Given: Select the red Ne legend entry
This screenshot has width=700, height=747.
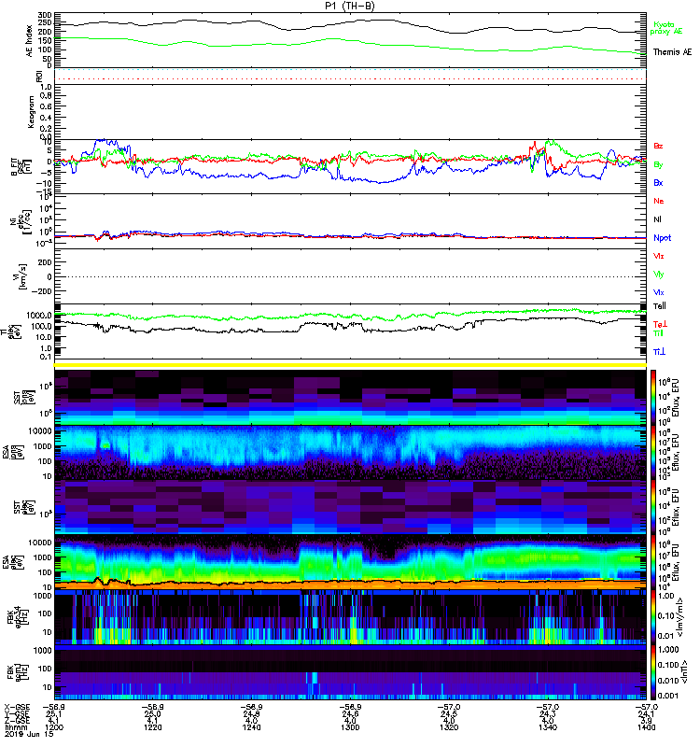Looking at the screenshot, I should pyautogui.click(x=658, y=201).
